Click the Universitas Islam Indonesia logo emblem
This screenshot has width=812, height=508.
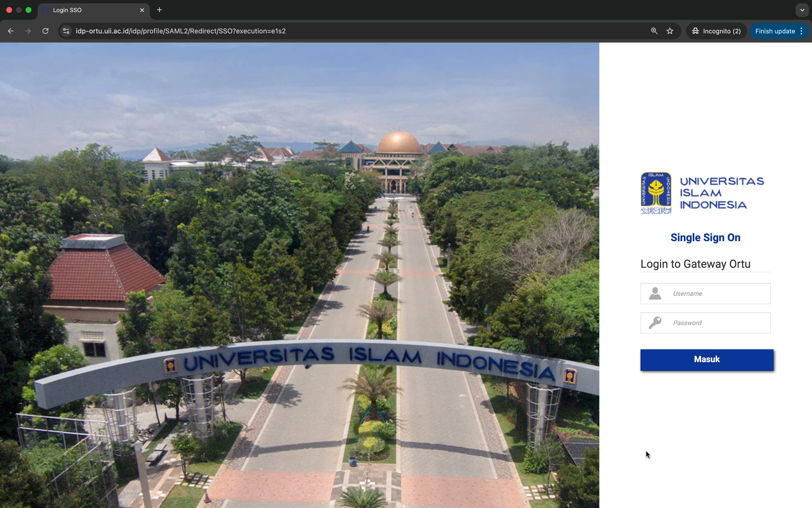click(x=656, y=193)
